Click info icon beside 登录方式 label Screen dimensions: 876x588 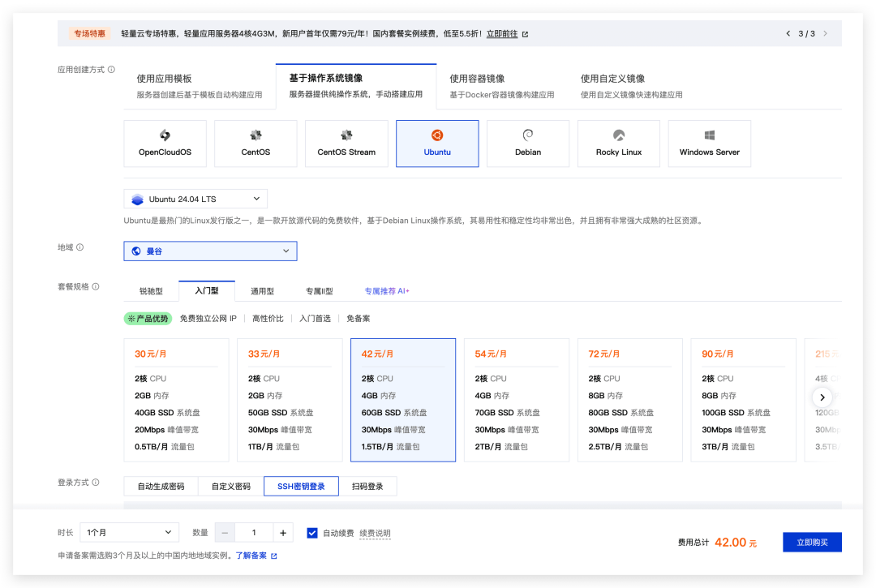tap(96, 482)
